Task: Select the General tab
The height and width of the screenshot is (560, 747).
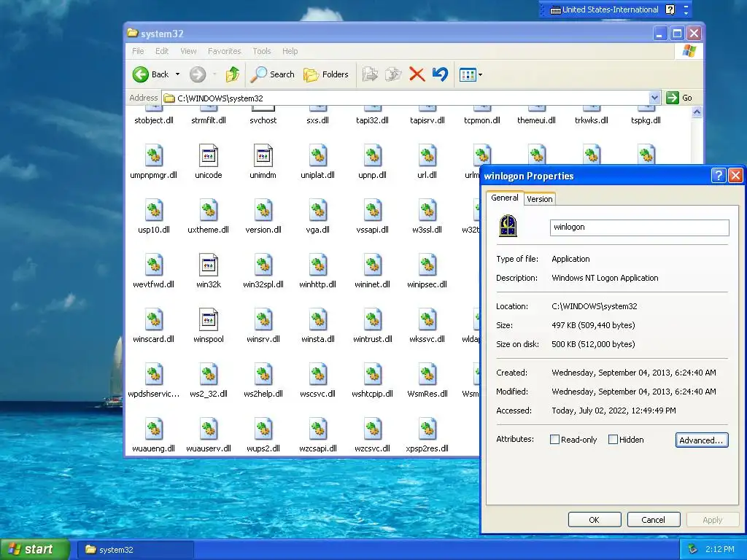Action: click(505, 198)
